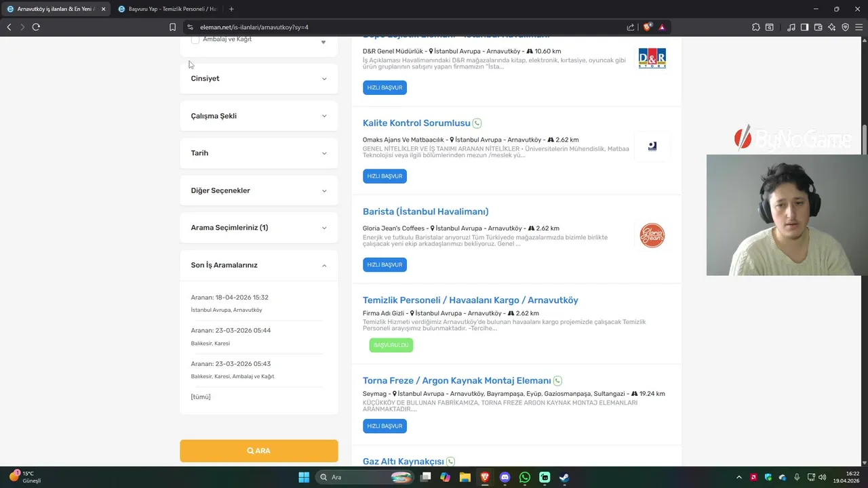Switch to the Başvuru Yap tab
868x488 pixels.
click(168, 9)
